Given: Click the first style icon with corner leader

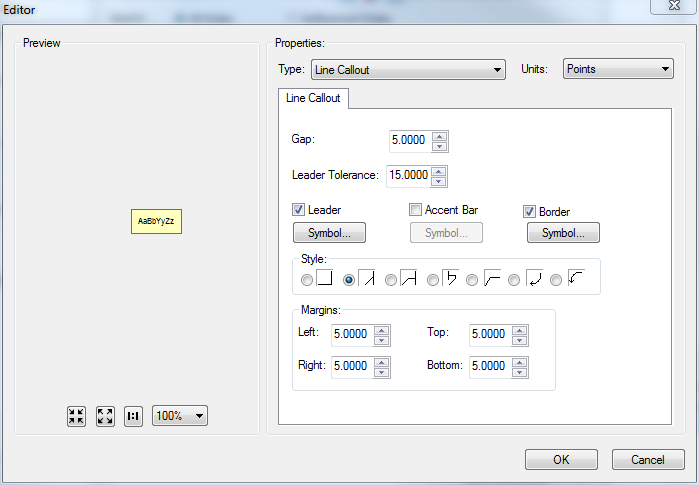Looking at the screenshot, I should (x=325, y=277).
